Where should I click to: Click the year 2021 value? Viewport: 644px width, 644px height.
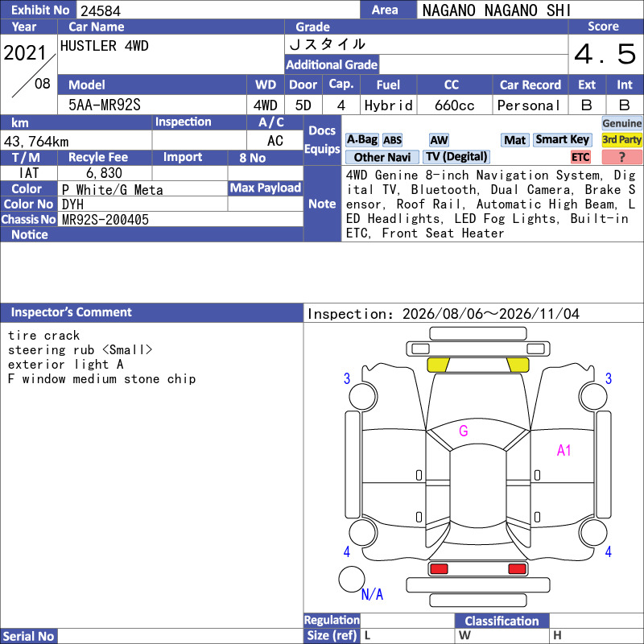pos(25,53)
